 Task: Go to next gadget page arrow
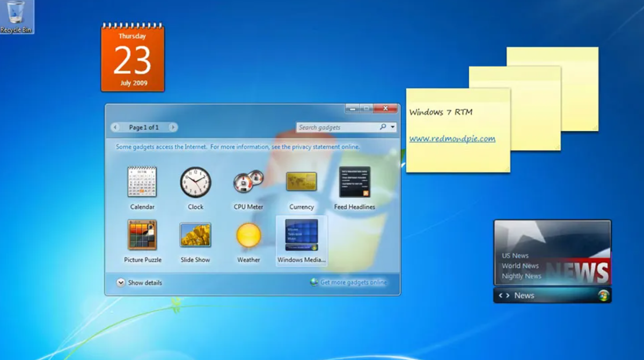(172, 128)
